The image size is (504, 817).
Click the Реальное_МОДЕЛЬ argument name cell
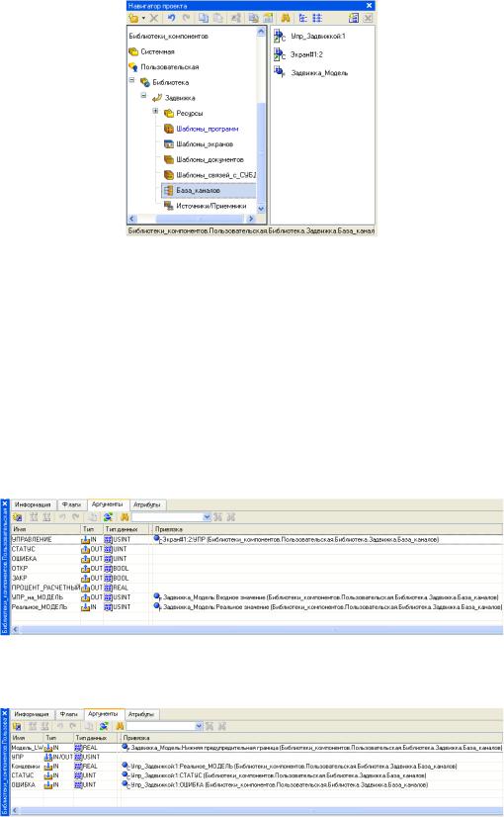coord(45,607)
